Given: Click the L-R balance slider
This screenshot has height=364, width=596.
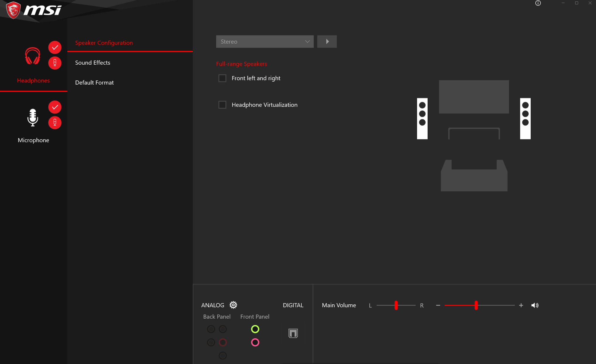Looking at the screenshot, I should [396, 305].
